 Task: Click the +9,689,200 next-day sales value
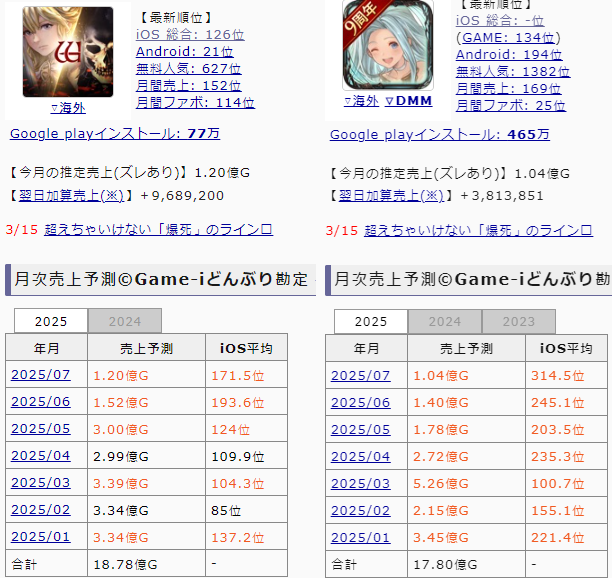pyautogui.click(x=182, y=196)
